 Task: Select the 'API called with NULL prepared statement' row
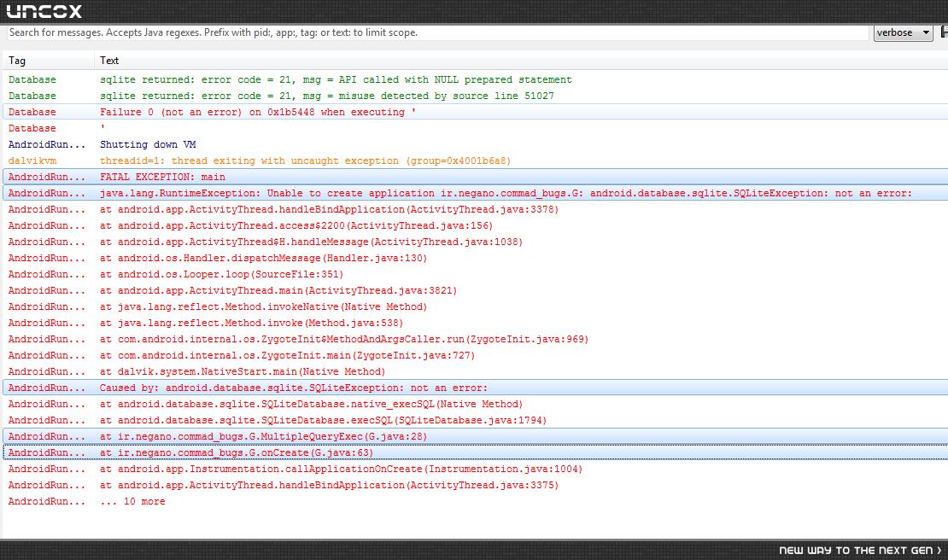click(x=475, y=79)
